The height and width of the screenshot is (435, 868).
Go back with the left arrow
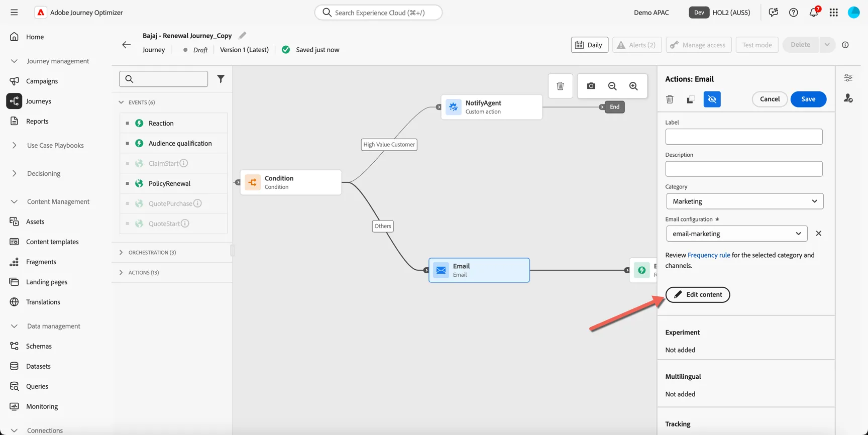[126, 45]
